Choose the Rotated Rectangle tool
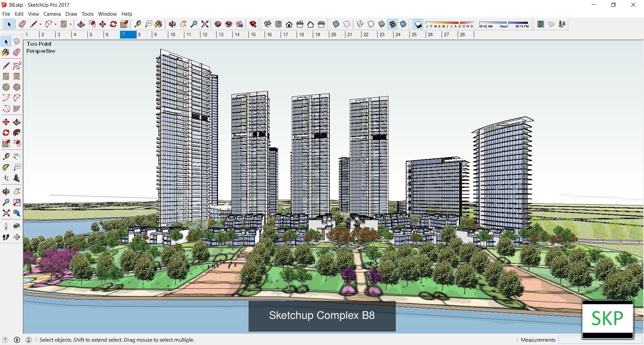The height and width of the screenshot is (345, 644). click(x=17, y=76)
